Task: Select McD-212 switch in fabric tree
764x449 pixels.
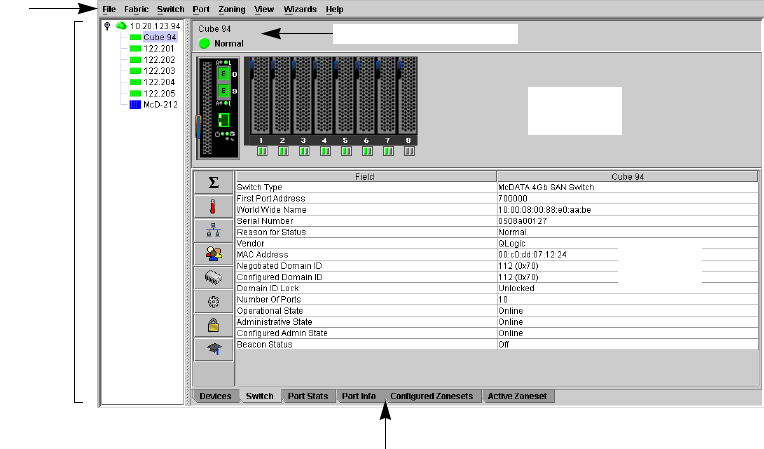Action: click(x=159, y=103)
